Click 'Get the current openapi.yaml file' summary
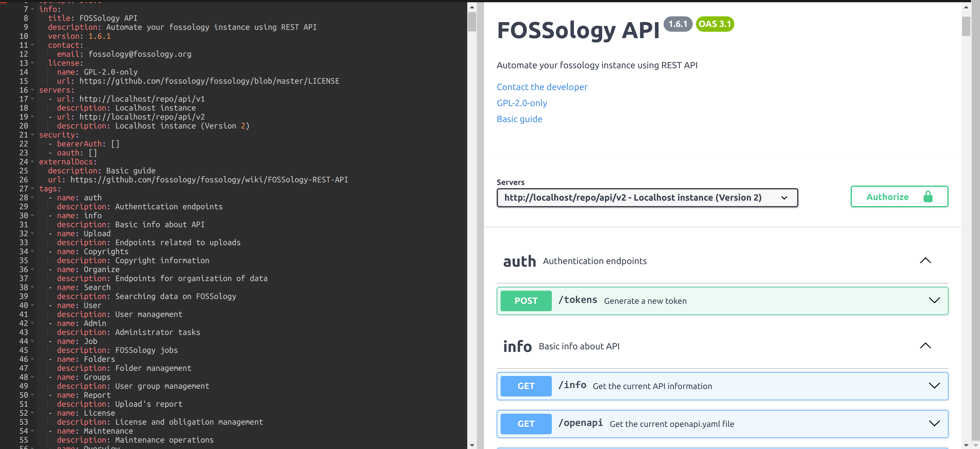This screenshot has height=449, width=980. tap(672, 424)
